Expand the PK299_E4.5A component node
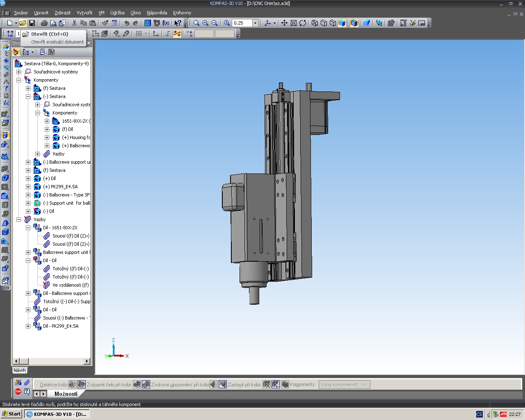 [28, 187]
